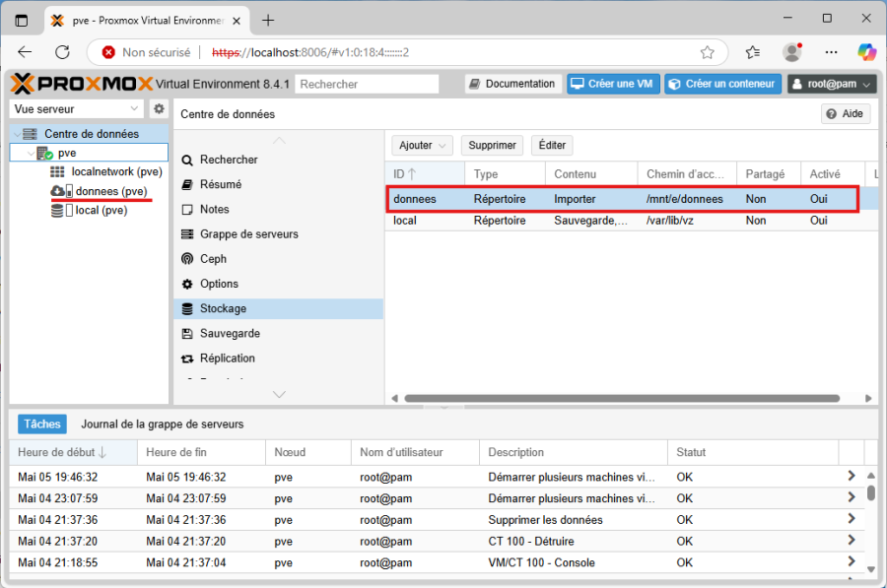Click the Proxmox logo

pyautogui.click(x=82, y=84)
